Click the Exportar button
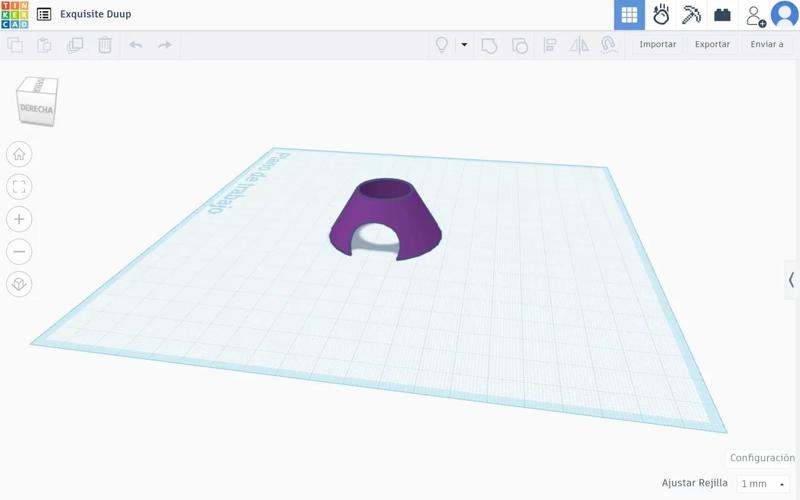This screenshot has width=800, height=500. tap(712, 44)
